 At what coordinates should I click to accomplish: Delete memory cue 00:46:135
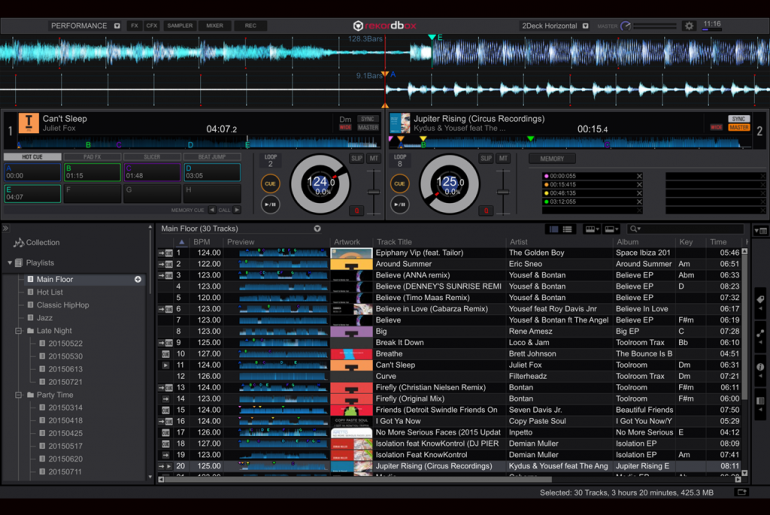click(639, 193)
